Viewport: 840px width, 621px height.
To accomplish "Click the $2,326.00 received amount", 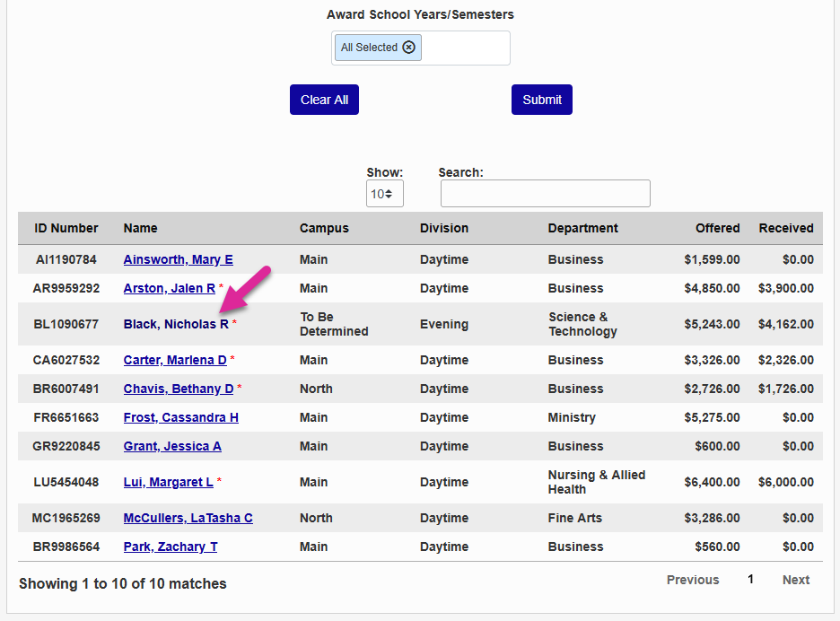I will (786, 360).
